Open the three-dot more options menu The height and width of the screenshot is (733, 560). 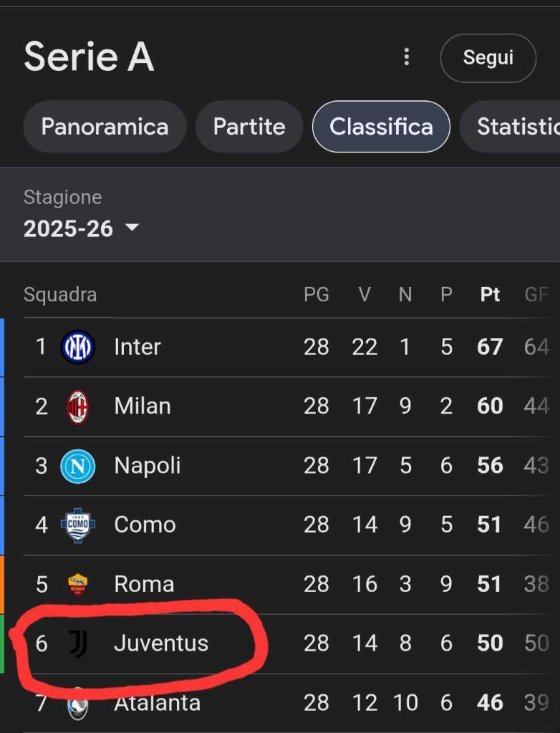407,57
